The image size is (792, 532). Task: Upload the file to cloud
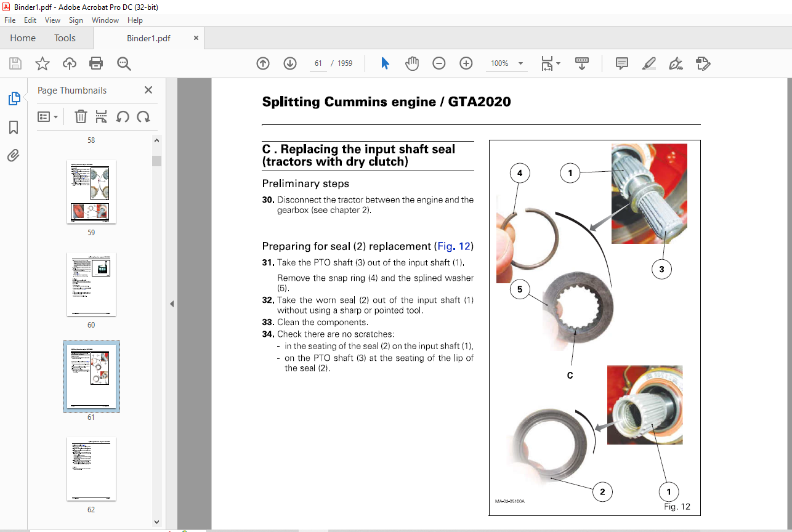coord(70,63)
